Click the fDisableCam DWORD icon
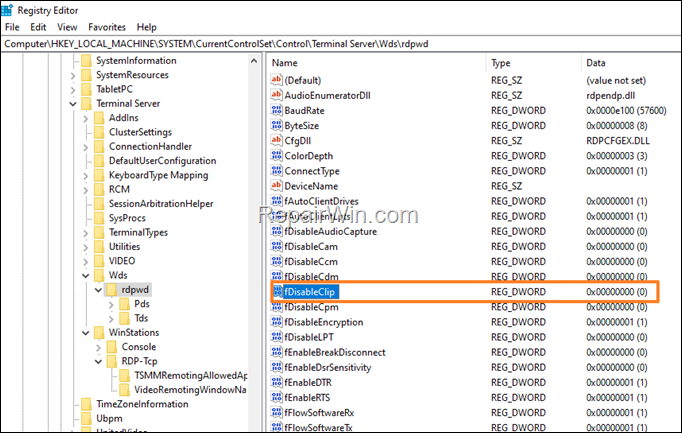This screenshot has width=682, height=433. (x=276, y=246)
